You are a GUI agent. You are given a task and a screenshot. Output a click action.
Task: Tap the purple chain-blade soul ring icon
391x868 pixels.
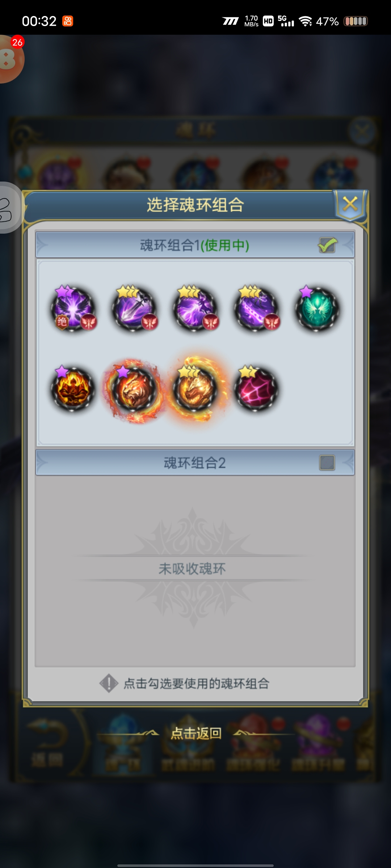(x=256, y=309)
